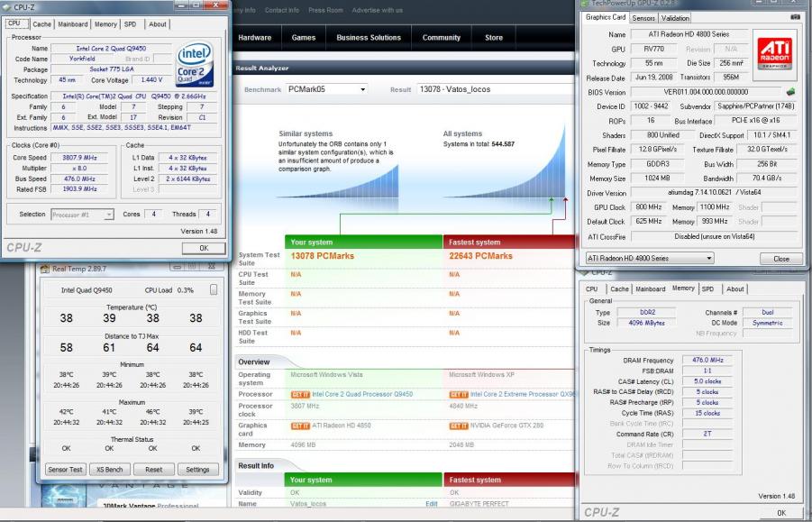Click the CPU-Z title bar icon at top left
The image size is (812, 522).
[6, 6]
